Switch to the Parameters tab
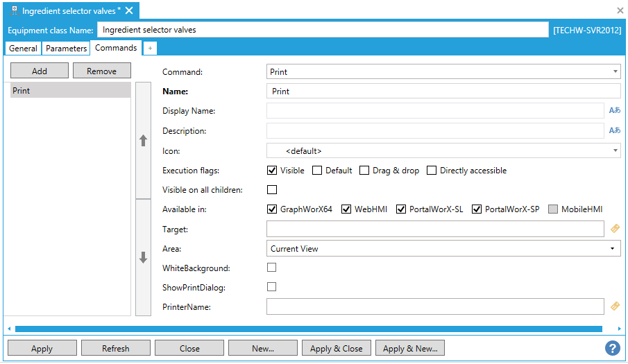The height and width of the screenshot is (364, 628). (66, 49)
